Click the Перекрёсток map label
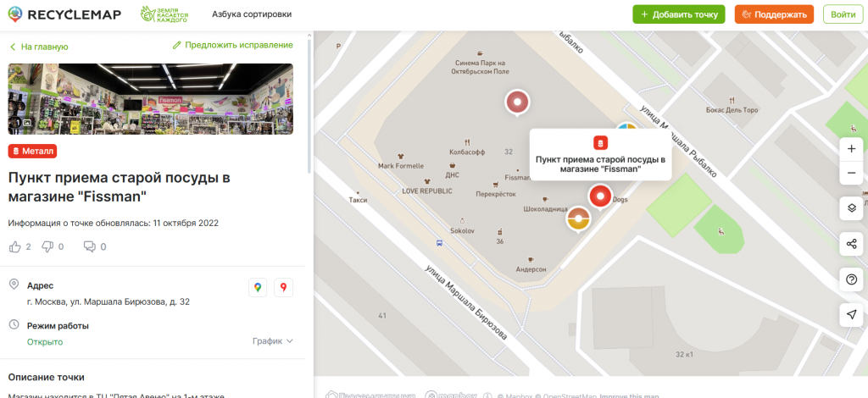 point(495,194)
